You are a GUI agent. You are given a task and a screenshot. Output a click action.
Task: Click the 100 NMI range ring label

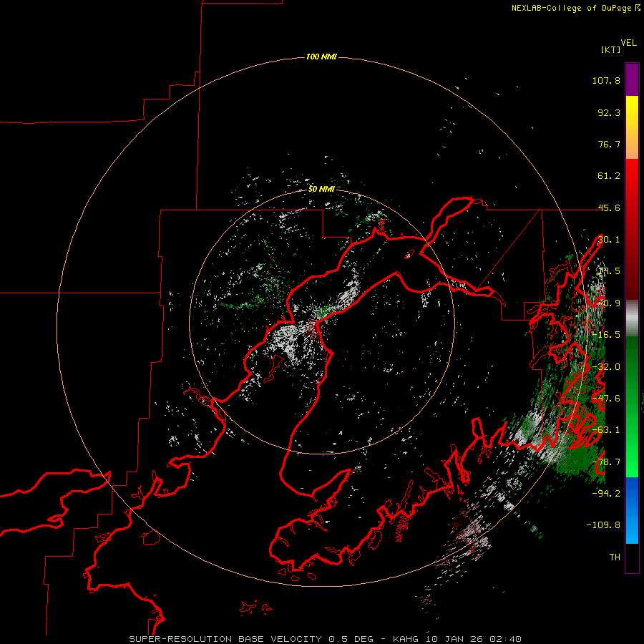pos(321,57)
